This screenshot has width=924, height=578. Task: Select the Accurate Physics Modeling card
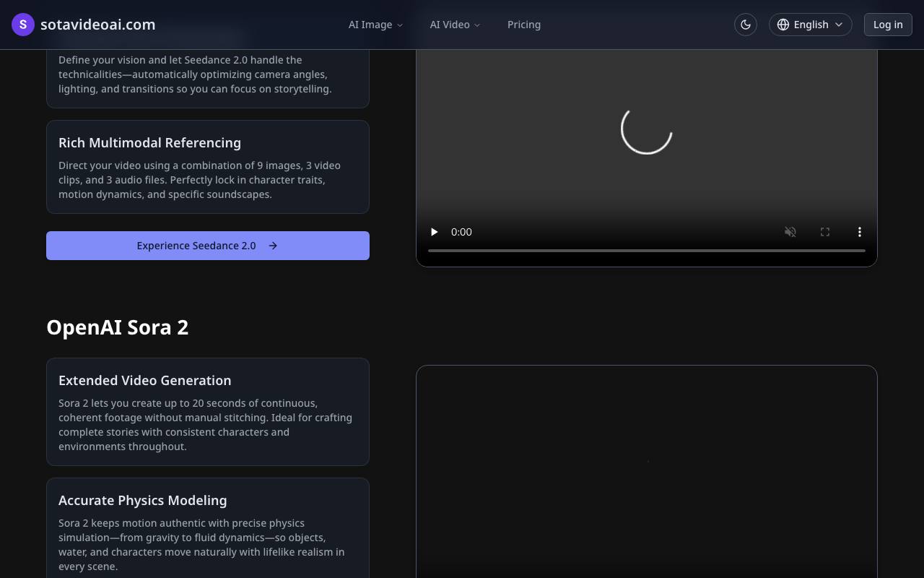click(208, 528)
